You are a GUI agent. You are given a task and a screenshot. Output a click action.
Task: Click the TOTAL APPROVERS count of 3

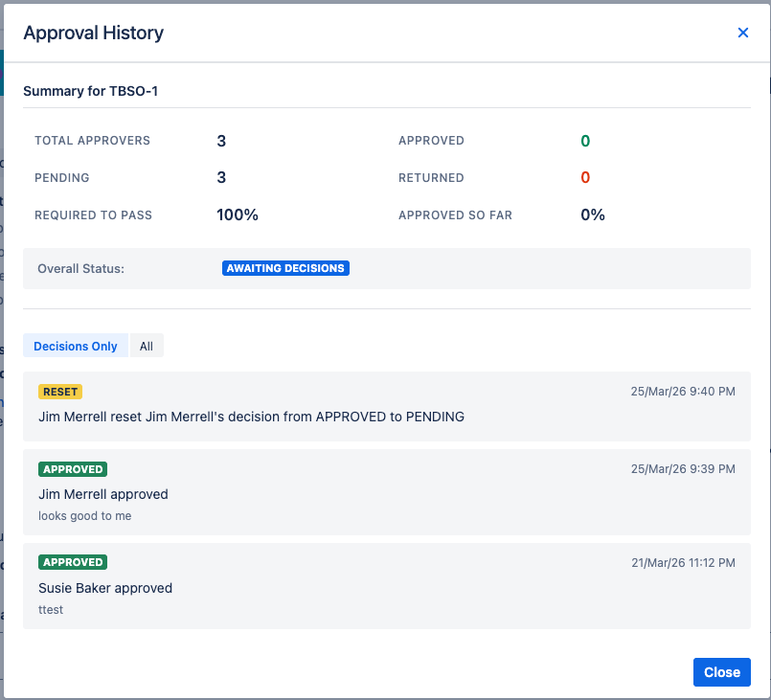(x=220, y=141)
